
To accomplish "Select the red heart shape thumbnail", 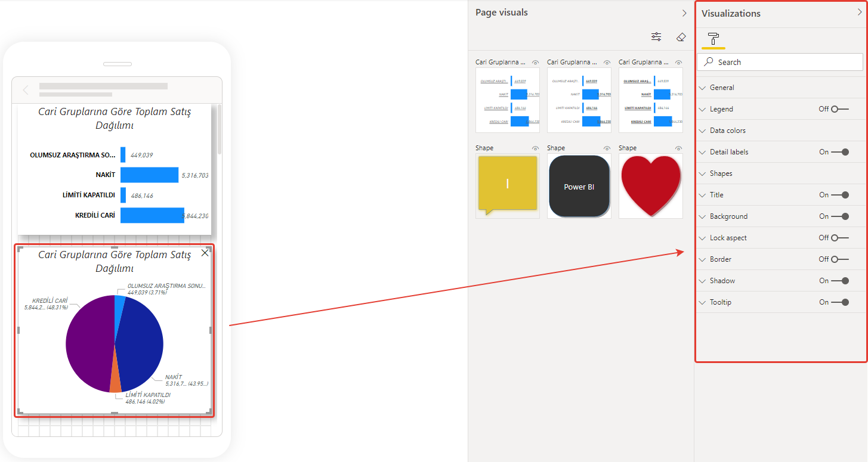I will 650,186.
